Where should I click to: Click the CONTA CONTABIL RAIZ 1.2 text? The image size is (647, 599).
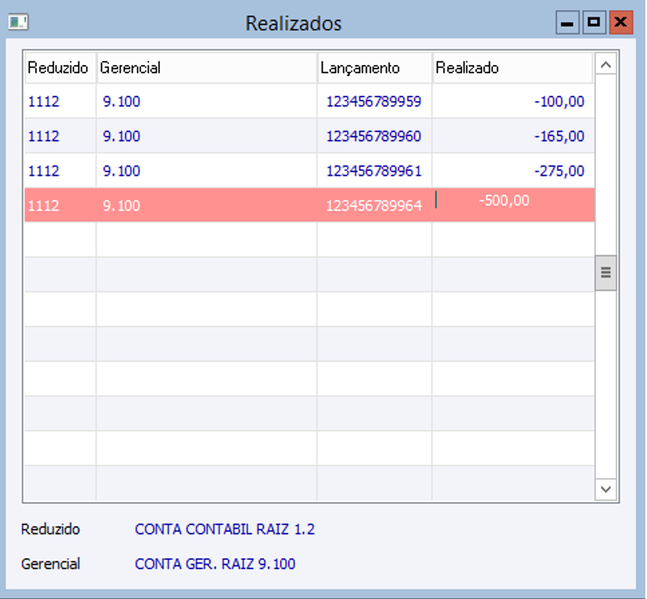click(x=225, y=529)
